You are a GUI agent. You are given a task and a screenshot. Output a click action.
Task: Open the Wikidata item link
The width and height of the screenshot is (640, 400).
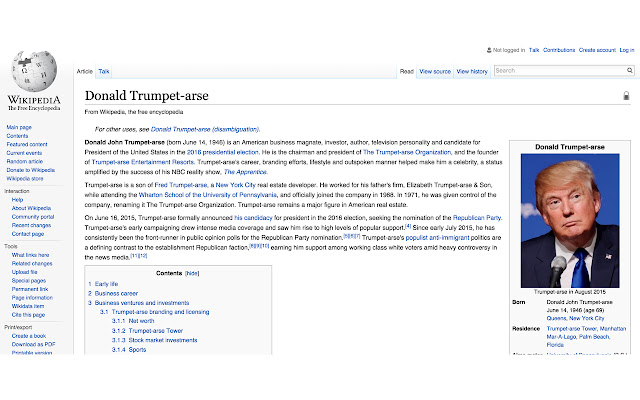point(28,306)
